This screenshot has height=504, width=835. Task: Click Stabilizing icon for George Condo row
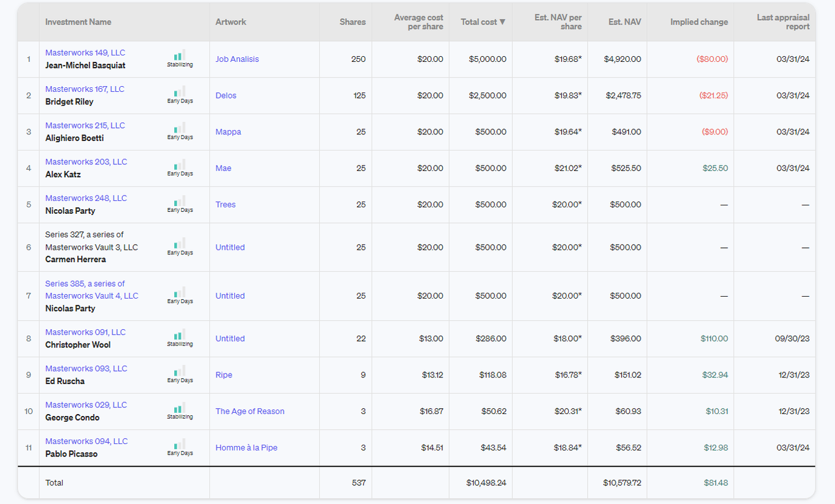(x=179, y=411)
